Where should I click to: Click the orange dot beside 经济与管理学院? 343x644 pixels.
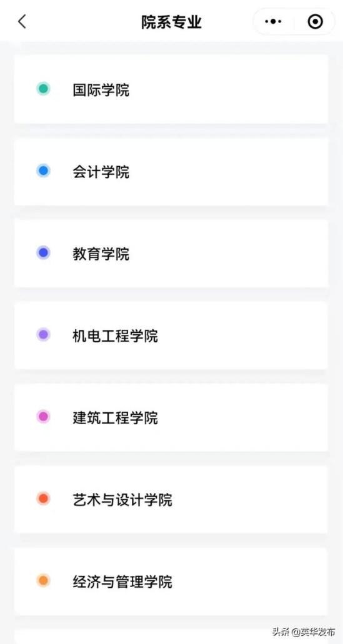[x=43, y=581]
